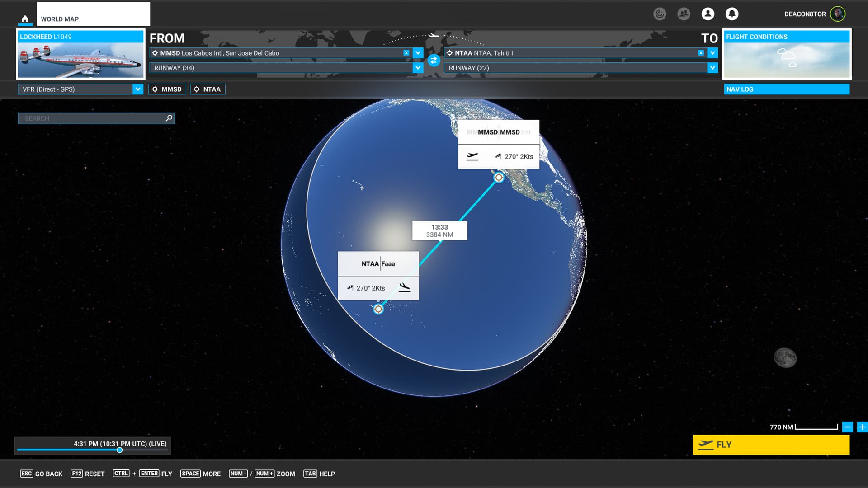Click the search magnifier icon

coord(169,118)
